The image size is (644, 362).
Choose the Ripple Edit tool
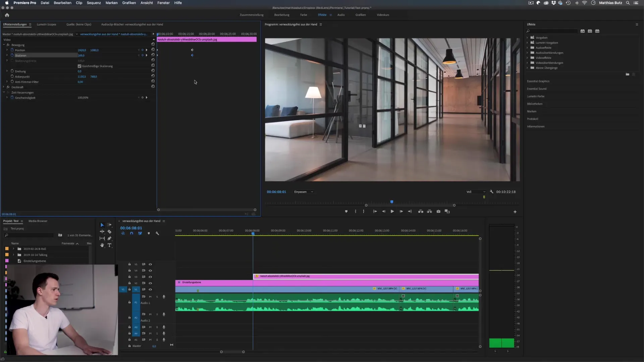pyautogui.click(x=102, y=232)
